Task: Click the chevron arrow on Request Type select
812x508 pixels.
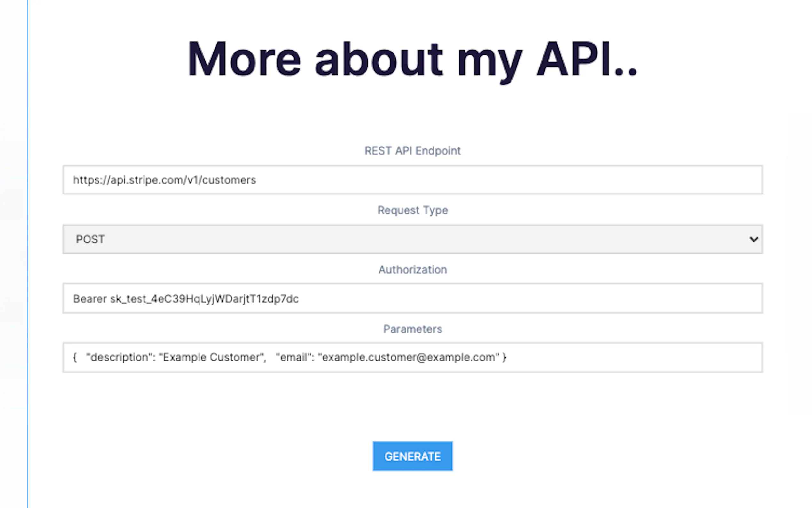Action: click(x=753, y=239)
